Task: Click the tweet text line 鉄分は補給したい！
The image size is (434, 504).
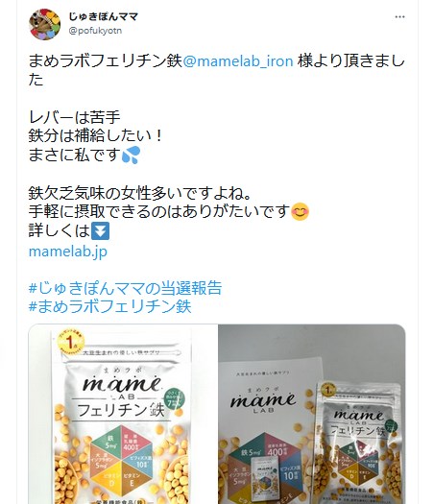Action: (95, 136)
